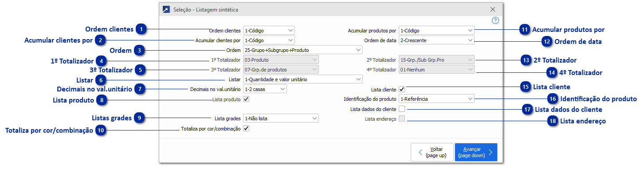Open the help question mark icon

pos(495,20)
